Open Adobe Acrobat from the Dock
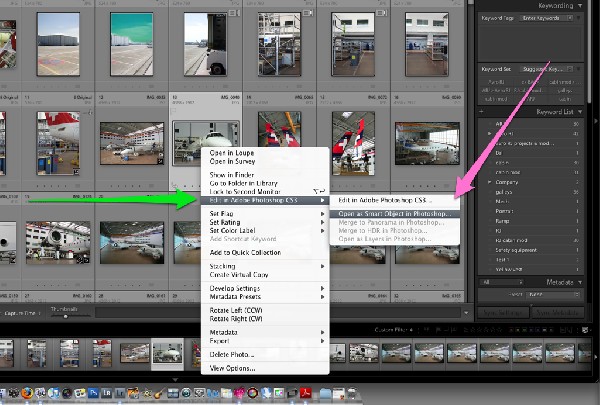Viewport: 600px width, 405px height. pos(306,393)
